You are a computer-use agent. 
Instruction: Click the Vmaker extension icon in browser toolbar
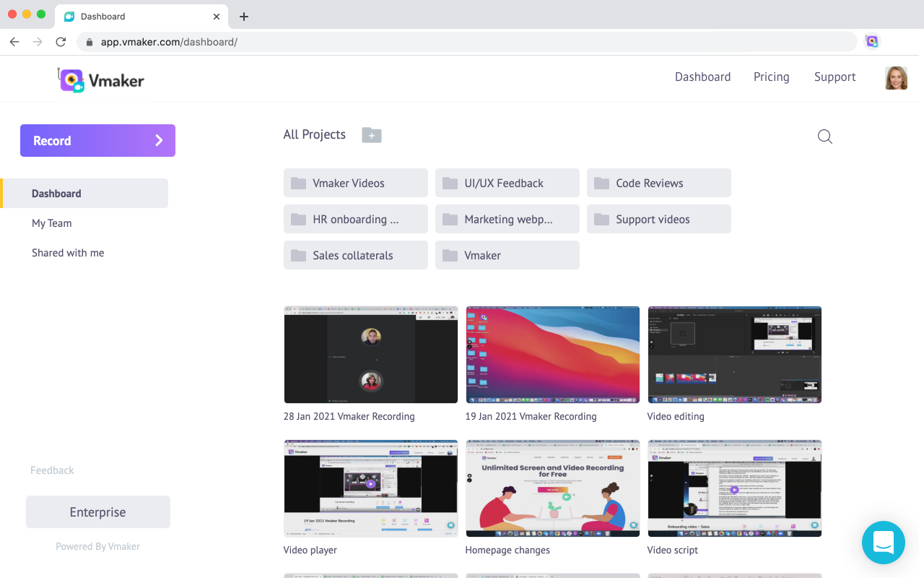tap(872, 41)
